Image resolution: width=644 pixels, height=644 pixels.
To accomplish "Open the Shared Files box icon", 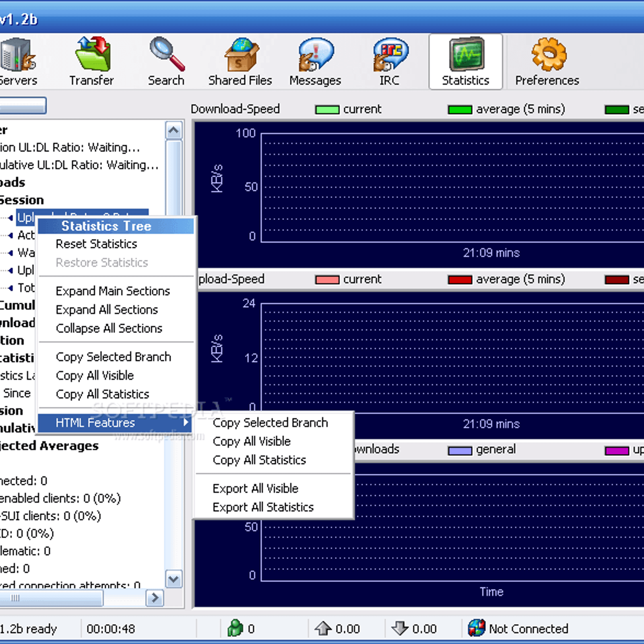I will click(241, 54).
